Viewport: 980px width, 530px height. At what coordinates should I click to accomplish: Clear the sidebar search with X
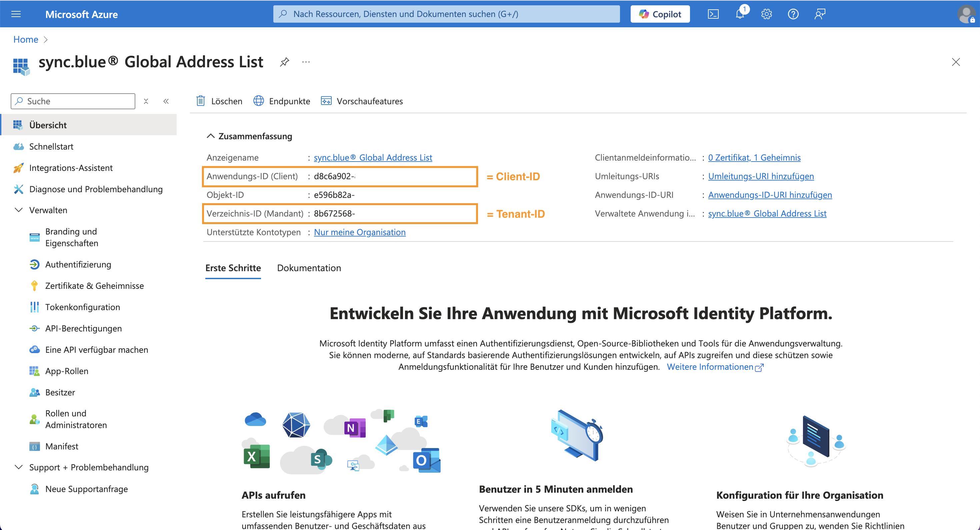pos(146,101)
